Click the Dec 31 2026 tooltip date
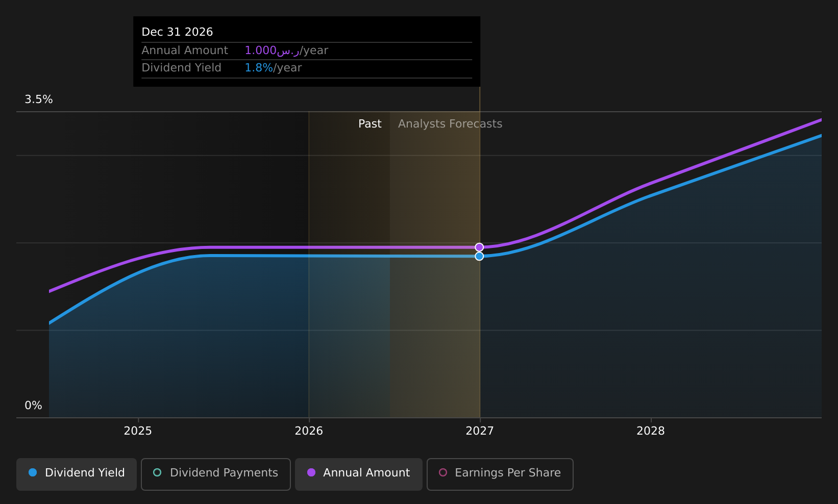 [177, 32]
